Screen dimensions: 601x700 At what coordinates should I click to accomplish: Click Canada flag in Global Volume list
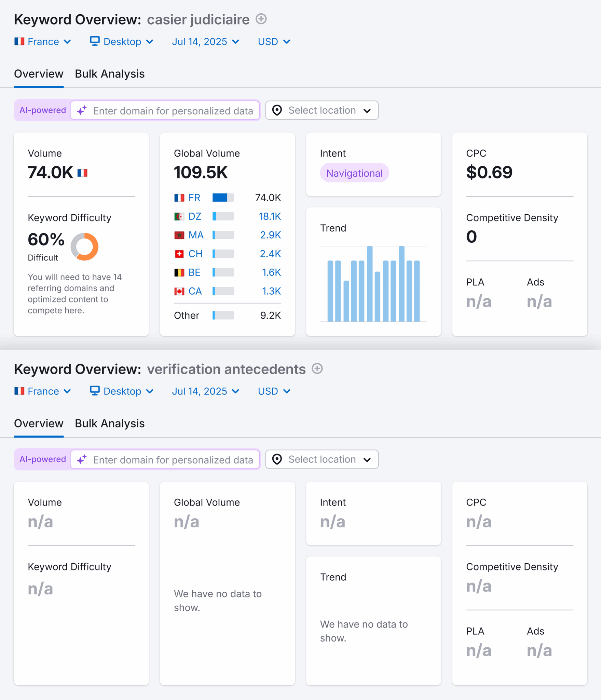click(179, 291)
